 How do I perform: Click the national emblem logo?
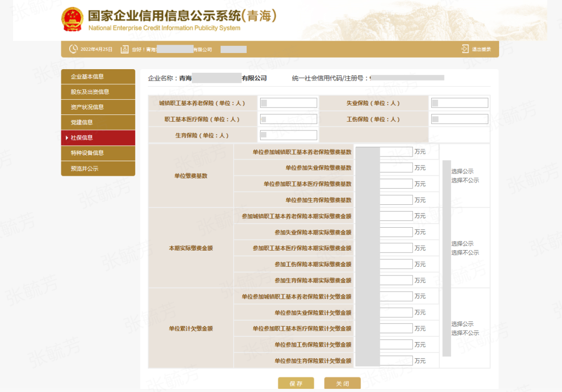[72, 19]
